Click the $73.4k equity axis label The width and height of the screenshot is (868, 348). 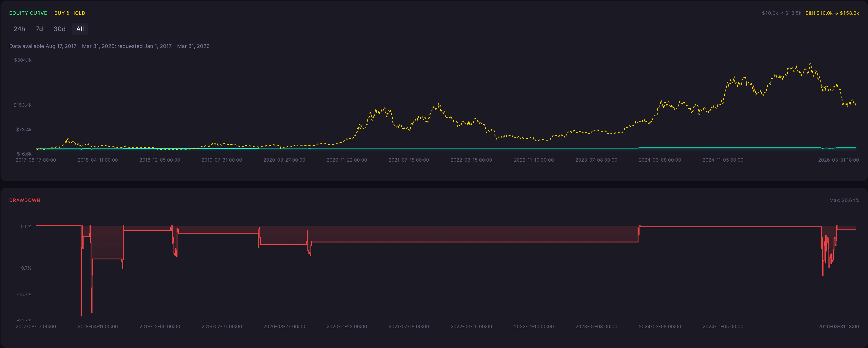tap(24, 129)
